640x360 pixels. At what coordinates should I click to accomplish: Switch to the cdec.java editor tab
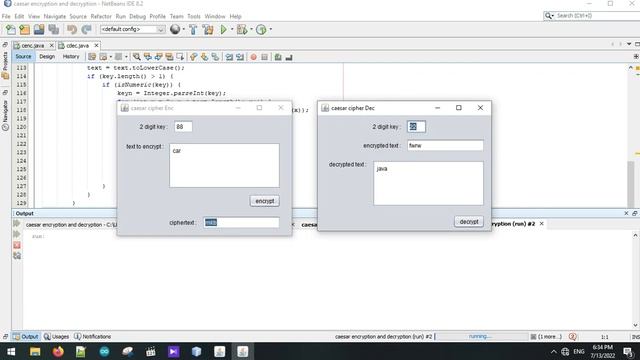pos(77,46)
